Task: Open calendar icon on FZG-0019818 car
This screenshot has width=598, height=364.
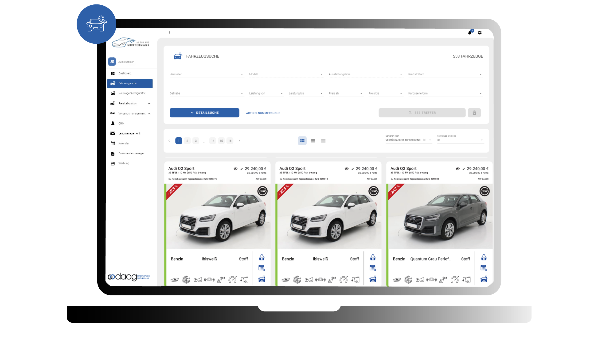Action: click(373, 268)
